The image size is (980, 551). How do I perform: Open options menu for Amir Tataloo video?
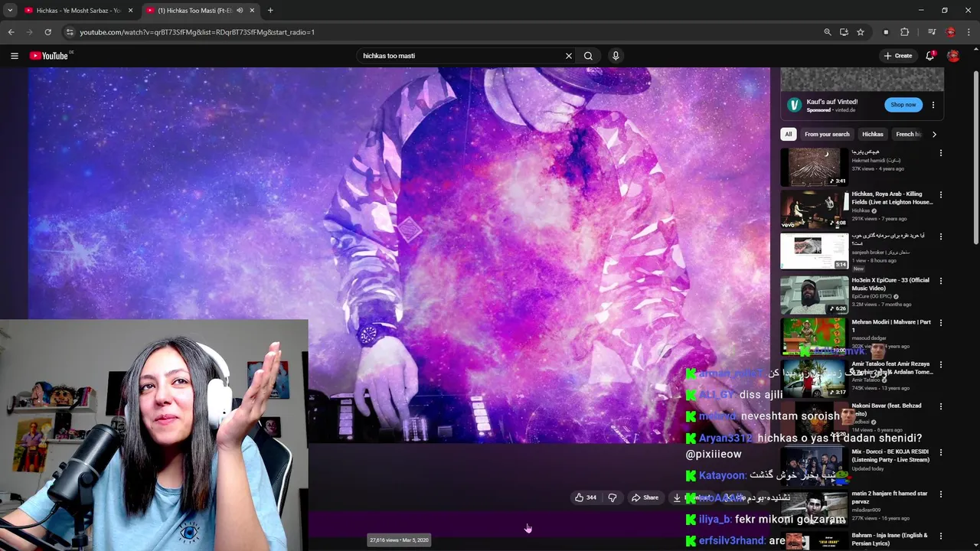[x=941, y=365]
